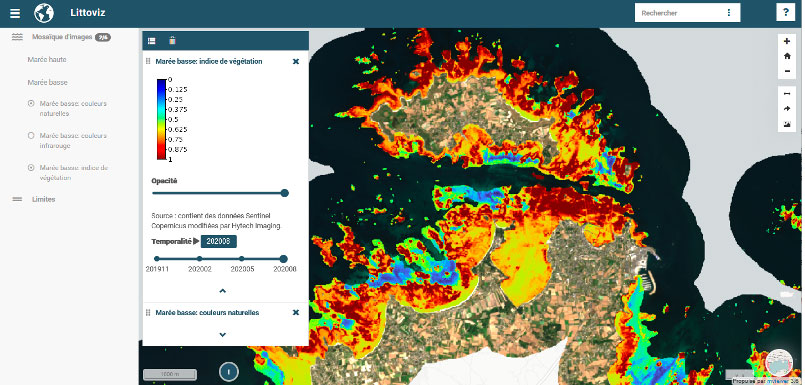Export the map as an image
This screenshot has height=385, width=805.
tap(787, 124)
